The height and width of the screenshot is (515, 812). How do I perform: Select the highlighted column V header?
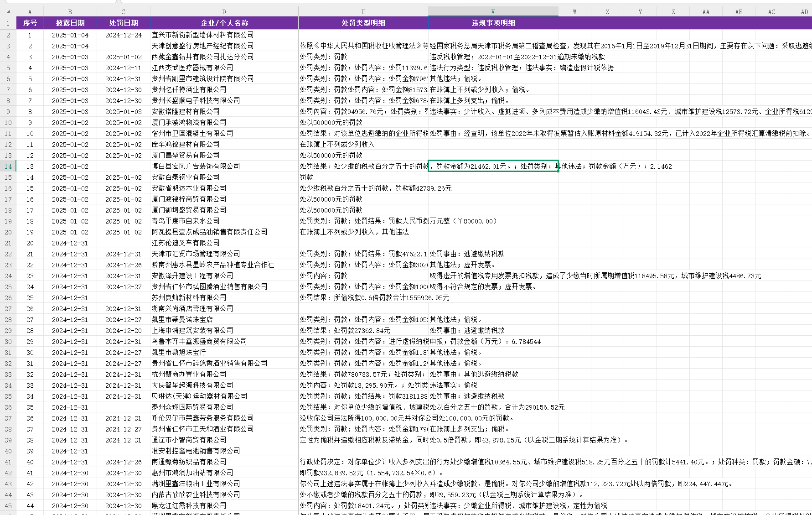pos(493,12)
